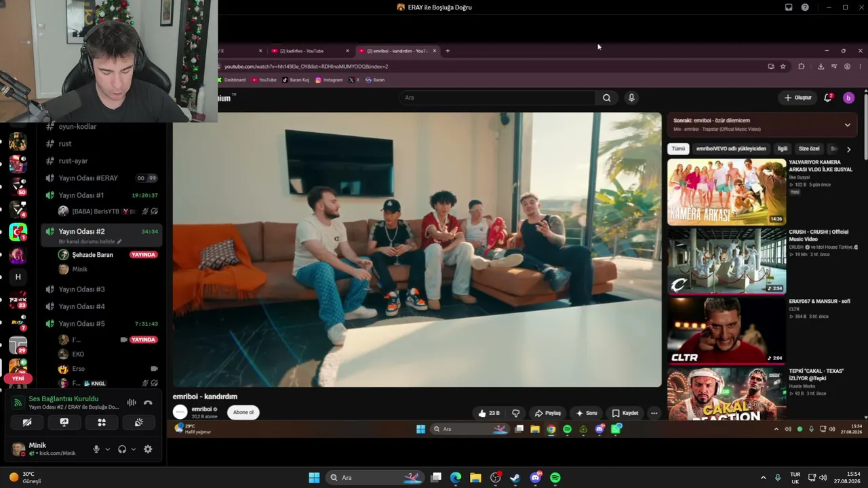Click the browser address bar URL
868x488 pixels.
307,66
